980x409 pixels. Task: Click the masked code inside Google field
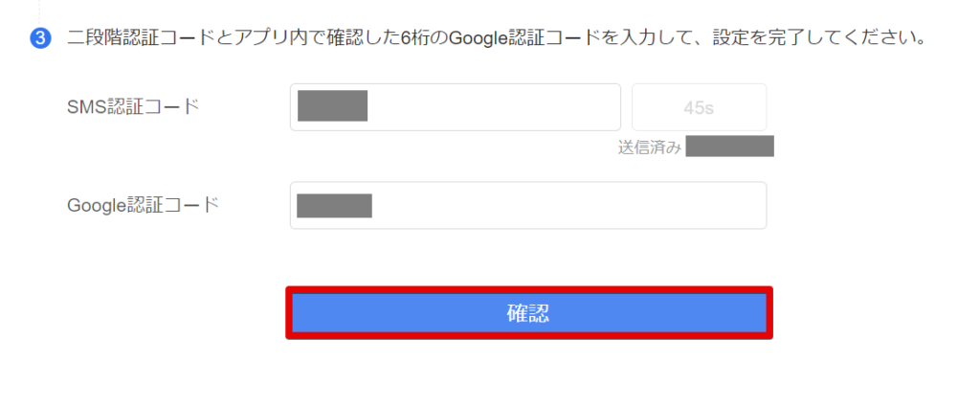point(334,206)
